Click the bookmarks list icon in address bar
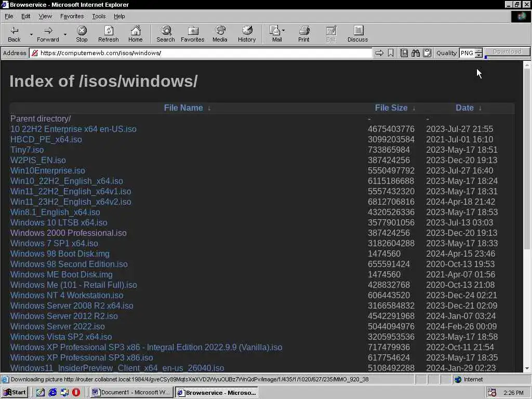The height and width of the screenshot is (399, 532). [404, 53]
